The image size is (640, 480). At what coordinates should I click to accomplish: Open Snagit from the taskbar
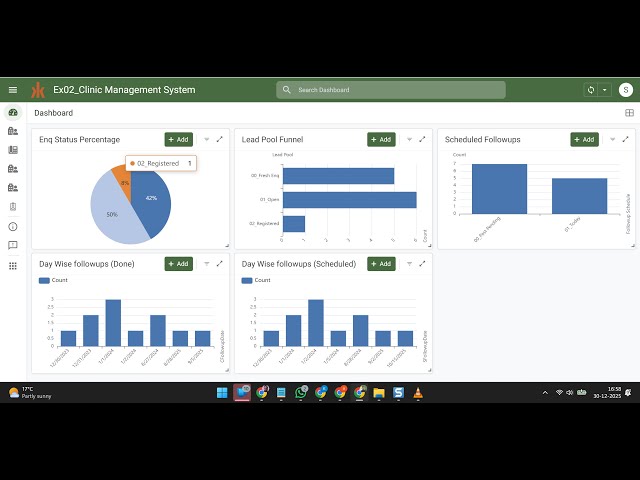(x=398, y=393)
